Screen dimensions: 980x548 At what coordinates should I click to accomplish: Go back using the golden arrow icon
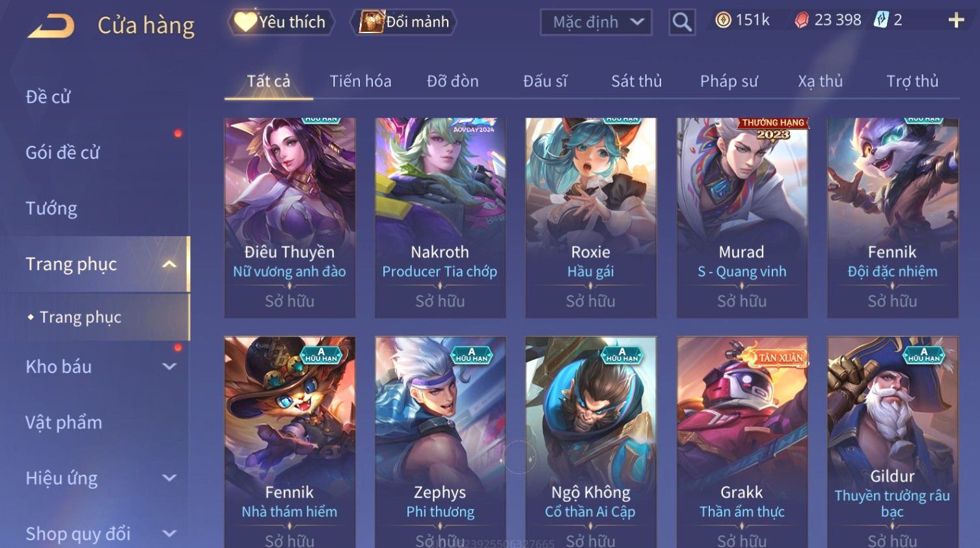(51, 26)
